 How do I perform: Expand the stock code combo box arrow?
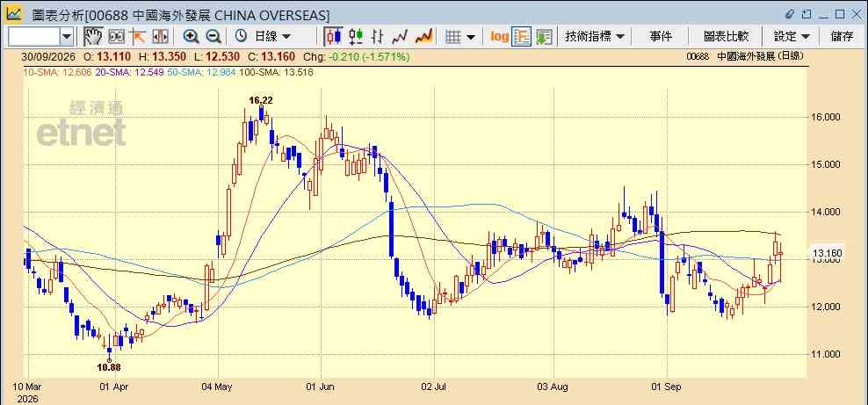[x=67, y=37]
